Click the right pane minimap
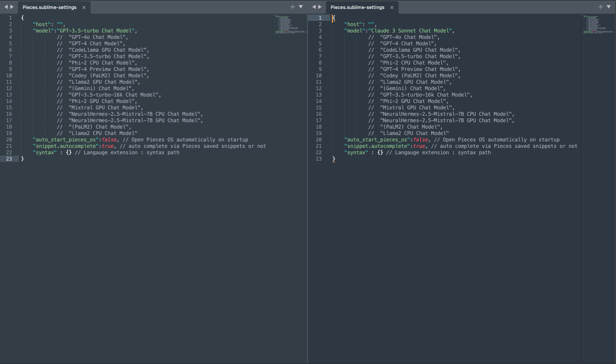 click(598, 24)
